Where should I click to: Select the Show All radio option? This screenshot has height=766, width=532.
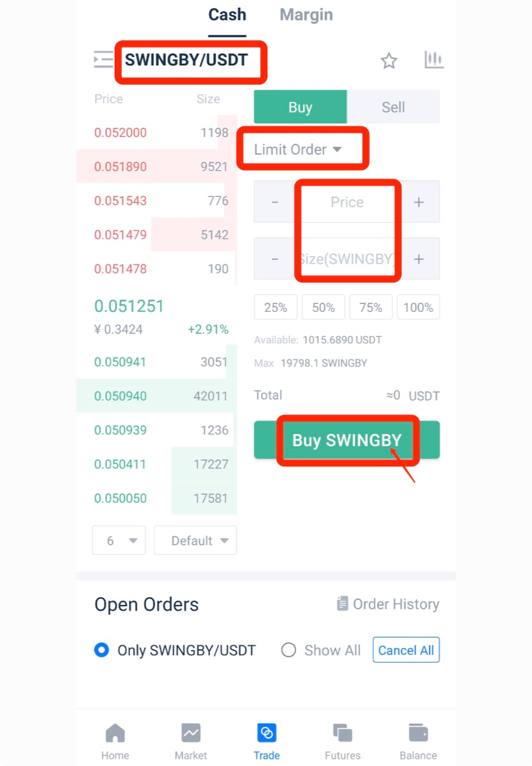(x=289, y=650)
